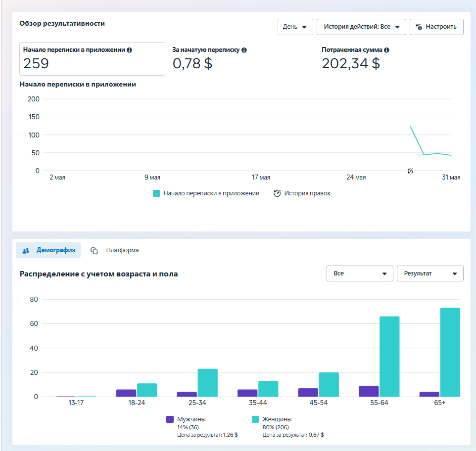Click the women bar for 65+ age group
Screen dimensions: 476x451
450,353
